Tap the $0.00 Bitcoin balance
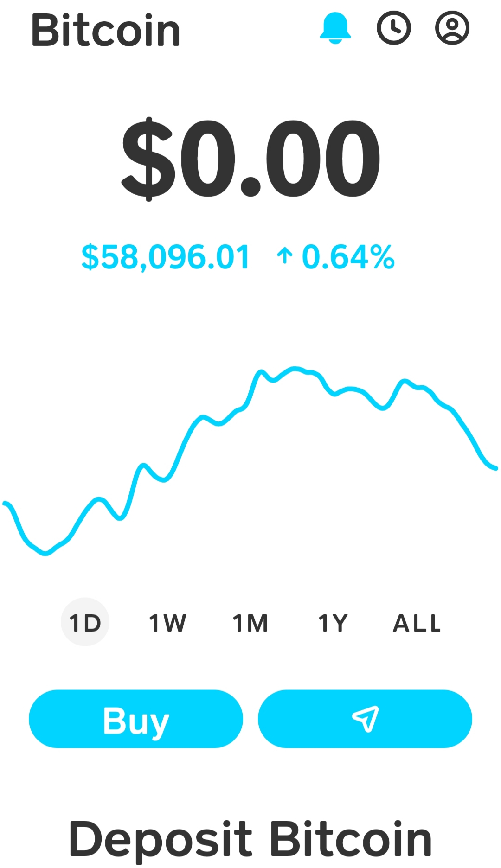 250,159
